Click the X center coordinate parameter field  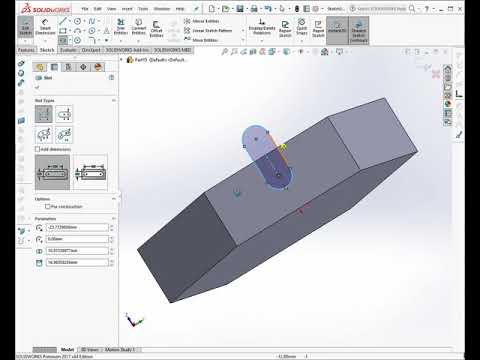point(77,227)
